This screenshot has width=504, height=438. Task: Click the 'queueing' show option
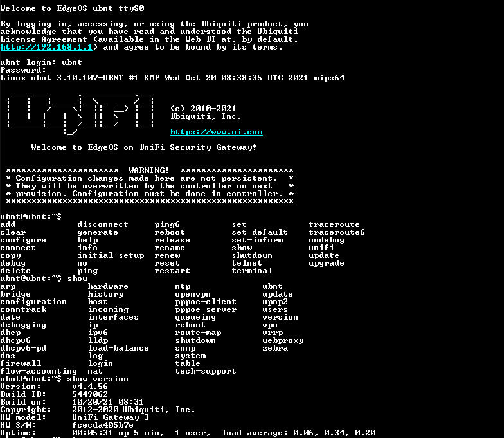click(195, 318)
